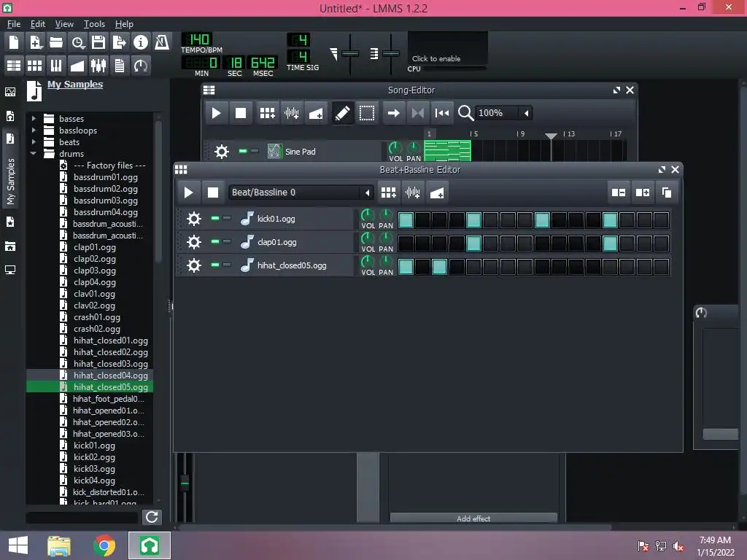Open existing project folder icon
Viewport: 747px width, 560px height.
pos(56,42)
